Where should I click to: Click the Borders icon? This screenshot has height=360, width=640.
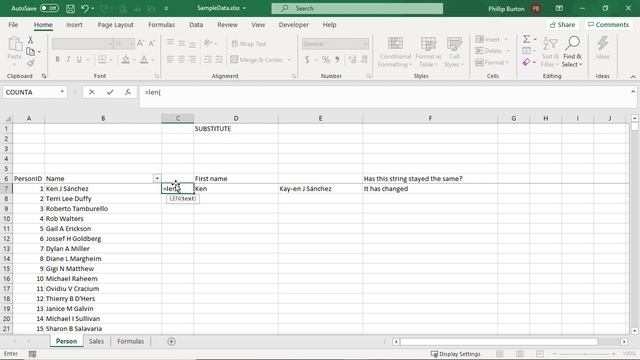(102, 60)
